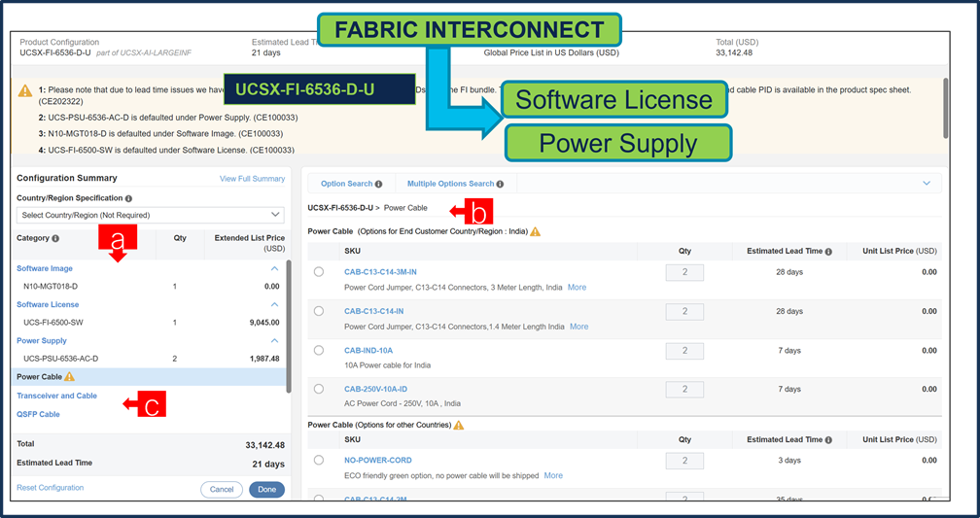Collapse the Software License section chevron
The image size is (980, 518).
(274, 305)
